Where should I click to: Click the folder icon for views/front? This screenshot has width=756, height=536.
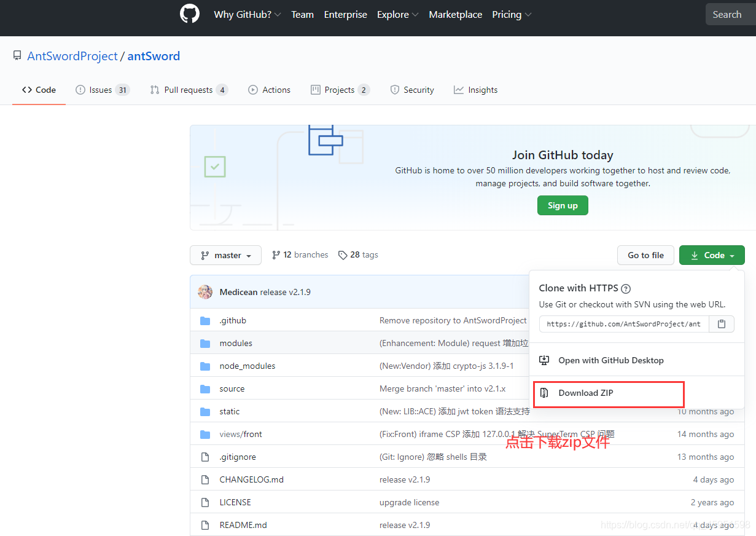pos(205,434)
